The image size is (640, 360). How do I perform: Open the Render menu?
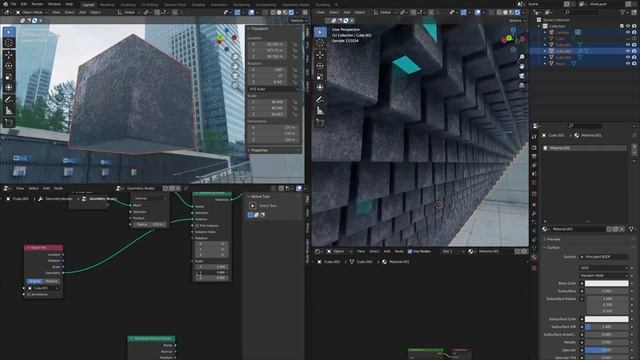tap(37, 4)
